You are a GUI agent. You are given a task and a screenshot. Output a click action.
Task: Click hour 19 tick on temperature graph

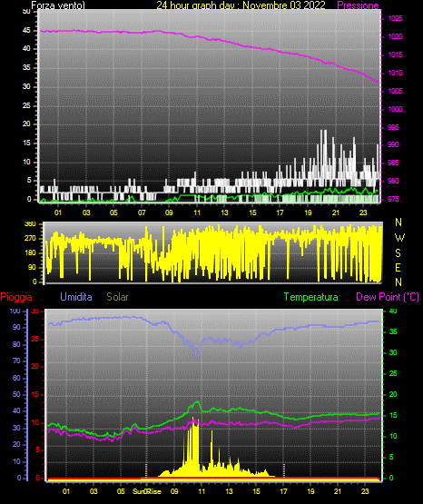(x=310, y=491)
